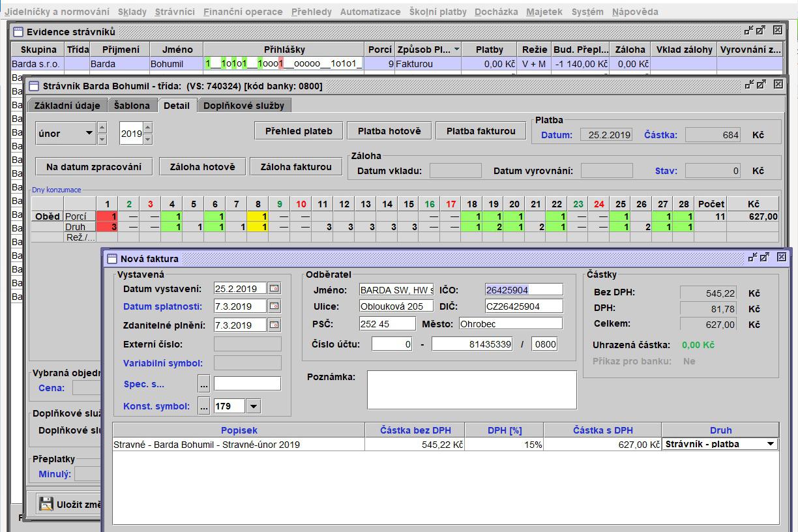Open calendar picker for Datum vystavení
Viewport: 798px width, 532px height.
coord(274,288)
